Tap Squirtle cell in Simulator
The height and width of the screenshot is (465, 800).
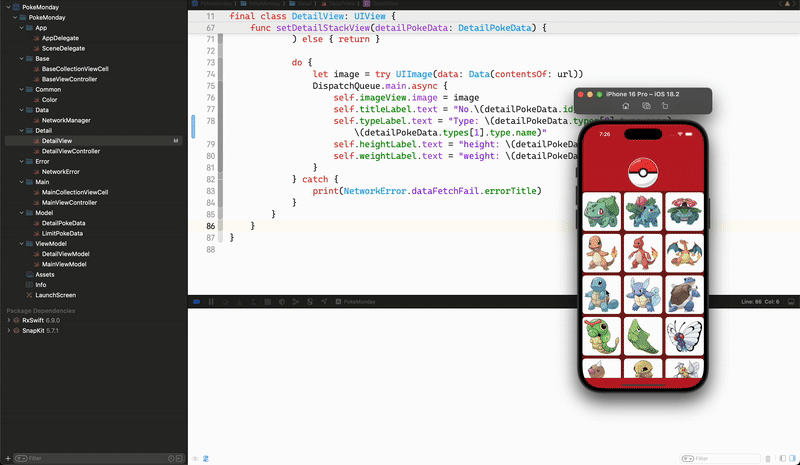tap(602, 295)
